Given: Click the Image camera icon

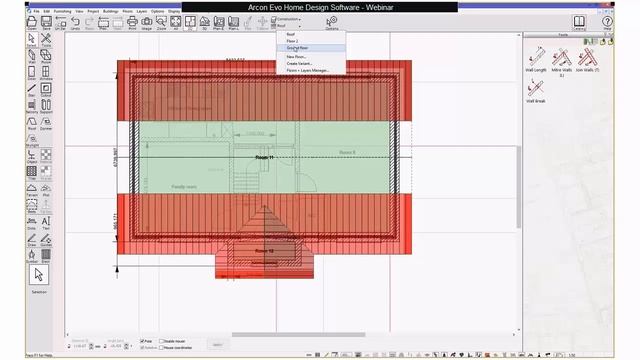Looking at the screenshot, I should pos(147,22).
